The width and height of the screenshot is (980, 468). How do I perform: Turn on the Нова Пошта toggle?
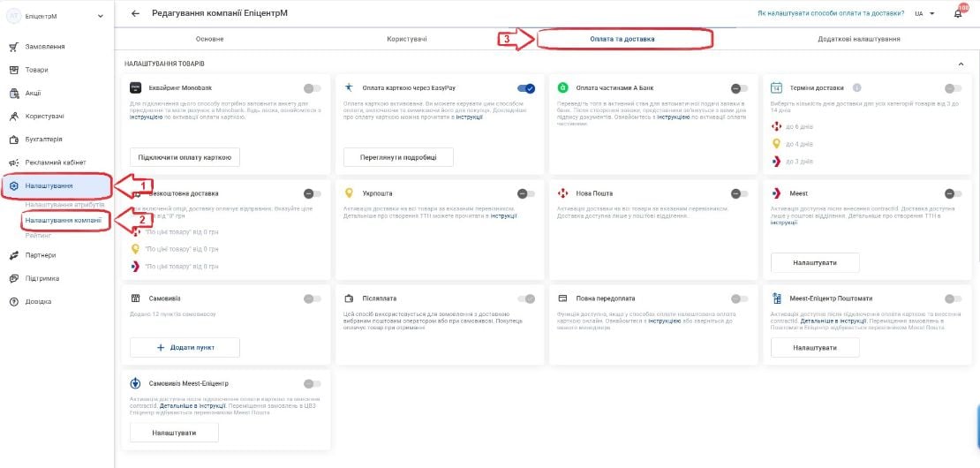point(739,193)
